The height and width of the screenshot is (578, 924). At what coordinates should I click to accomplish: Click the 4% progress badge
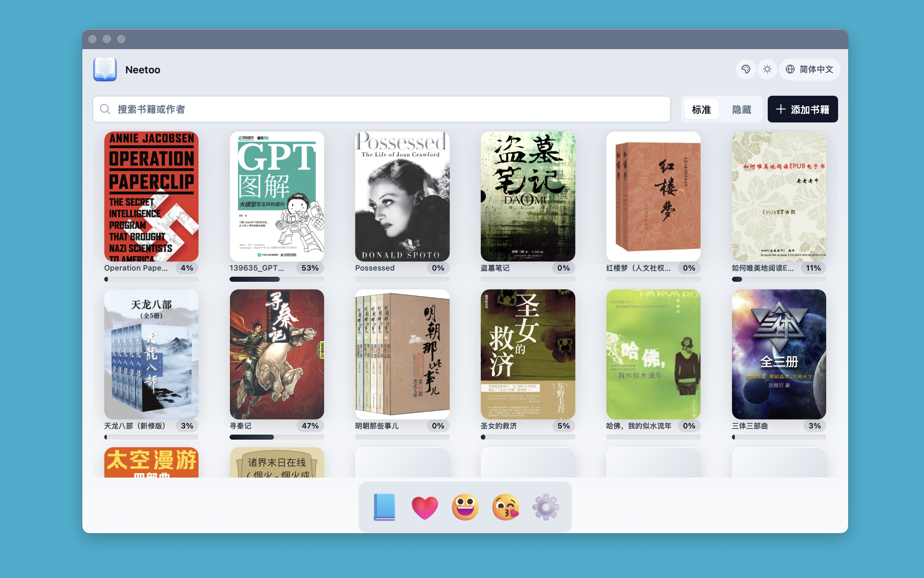pos(187,268)
